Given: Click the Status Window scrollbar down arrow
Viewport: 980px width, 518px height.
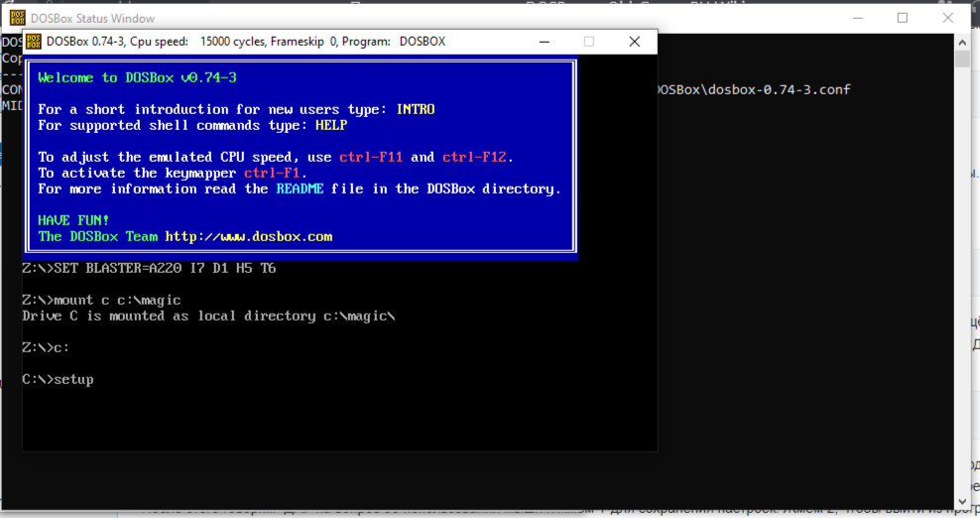Looking at the screenshot, I should 962,502.
